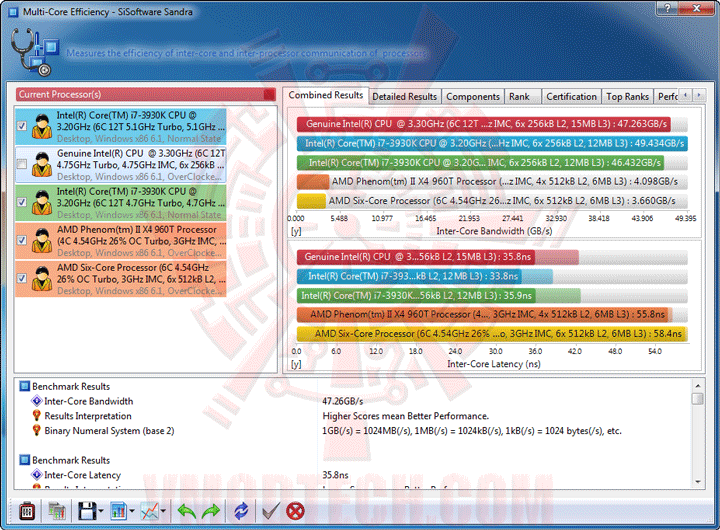Click the green back arrow
Image resolution: width=720 pixels, height=530 pixels.
click(x=186, y=511)
